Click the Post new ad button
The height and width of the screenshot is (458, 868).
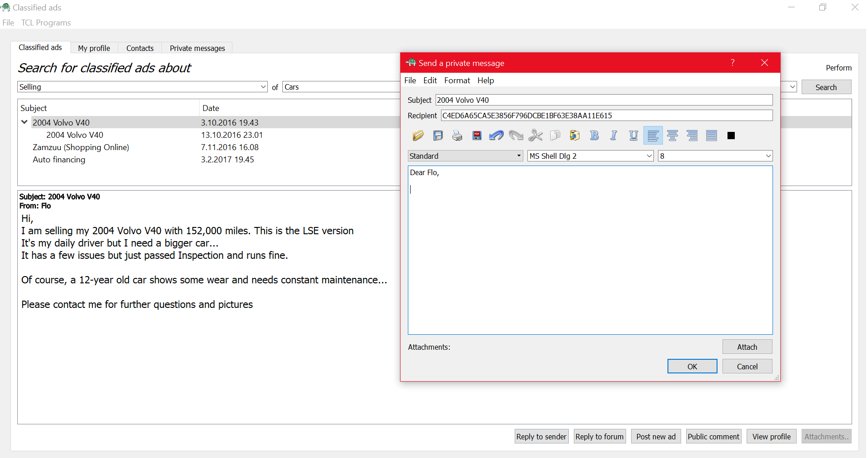tap(655, 436)
